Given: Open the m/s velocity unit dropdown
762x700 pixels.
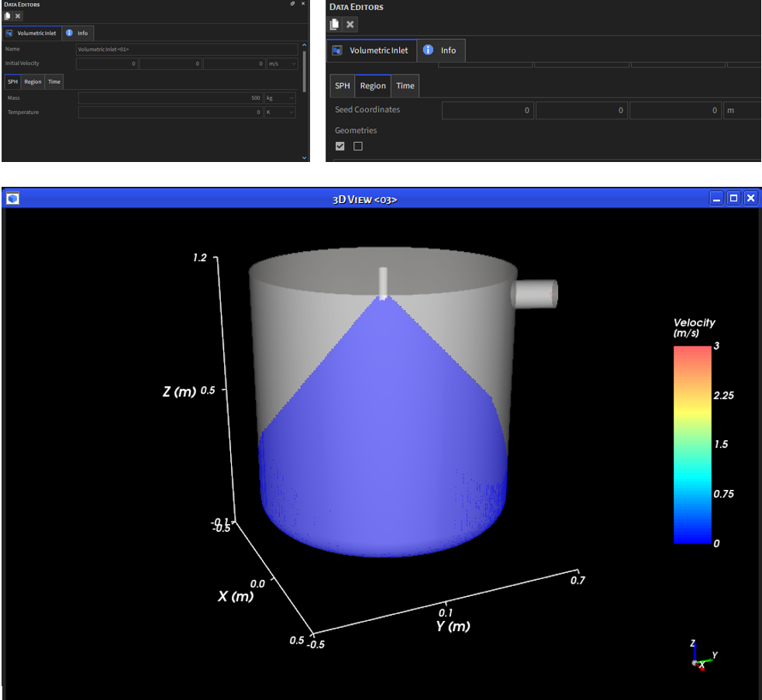Looking at the screenshot, I should tap(282, 64).
